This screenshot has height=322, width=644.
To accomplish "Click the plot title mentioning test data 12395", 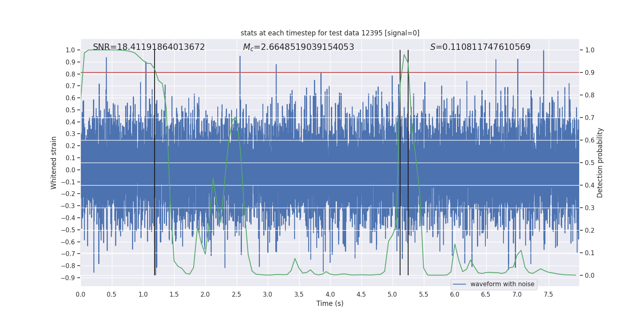I will pos(330,33).
